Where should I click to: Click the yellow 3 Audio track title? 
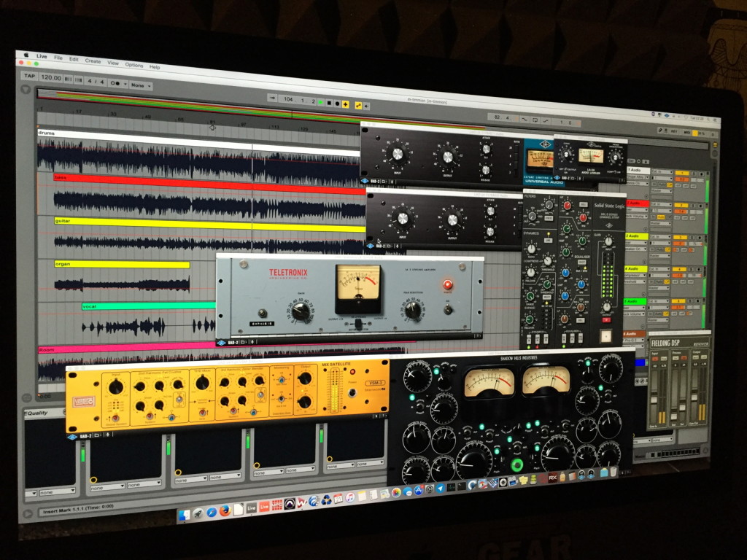tap(636, 236)
